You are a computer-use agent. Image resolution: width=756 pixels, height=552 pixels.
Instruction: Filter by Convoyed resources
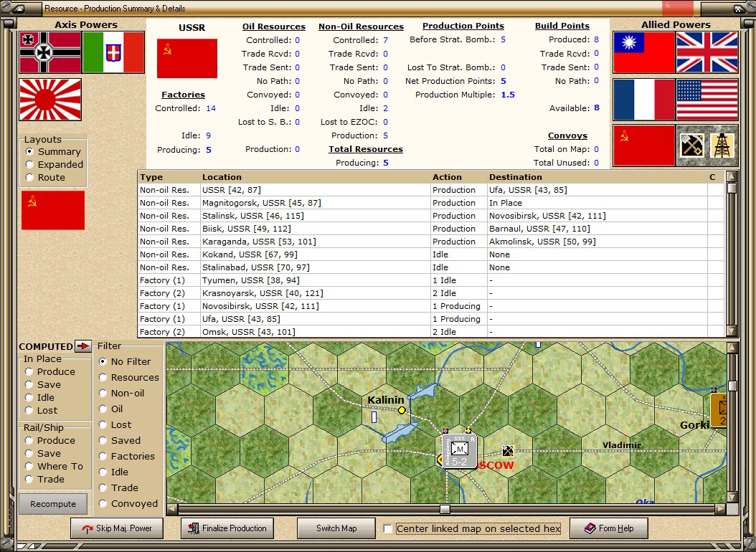[x=103, y=503]
